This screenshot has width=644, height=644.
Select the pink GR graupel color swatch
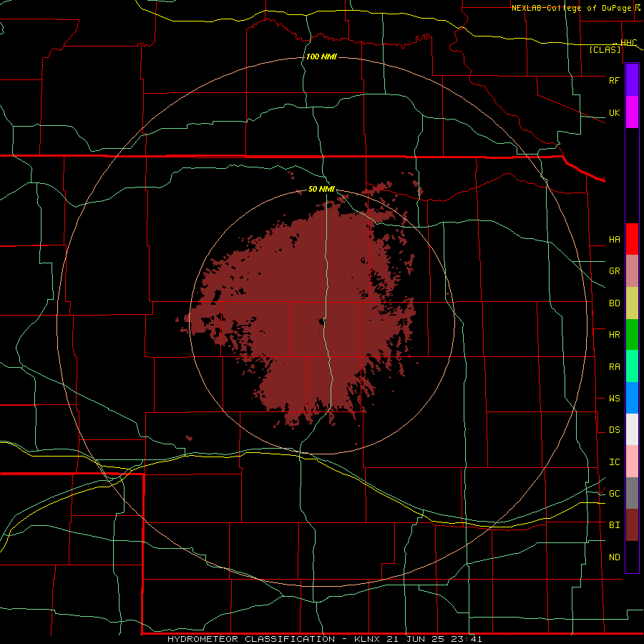632,270
